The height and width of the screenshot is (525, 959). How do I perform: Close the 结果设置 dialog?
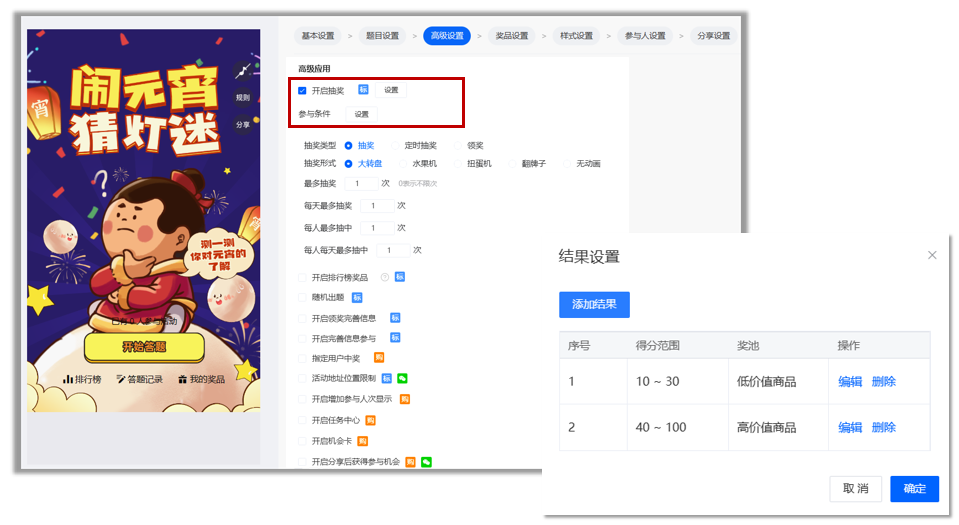932,255
